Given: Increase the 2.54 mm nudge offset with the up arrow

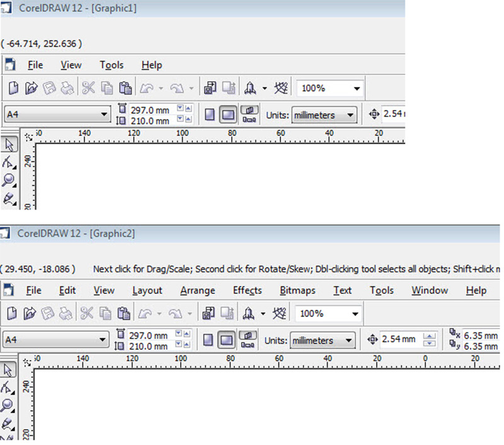Looking at the screenshot, I should (x=430, y=337).
